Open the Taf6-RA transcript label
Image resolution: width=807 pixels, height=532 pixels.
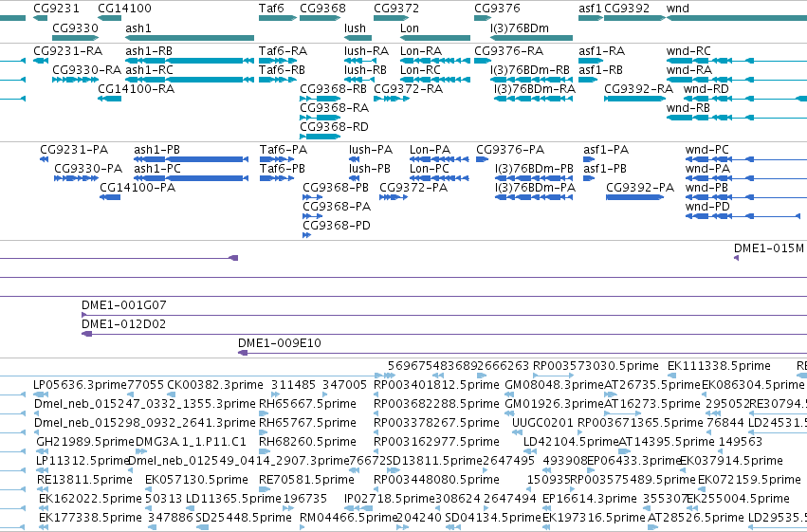(x=284, y=51)
